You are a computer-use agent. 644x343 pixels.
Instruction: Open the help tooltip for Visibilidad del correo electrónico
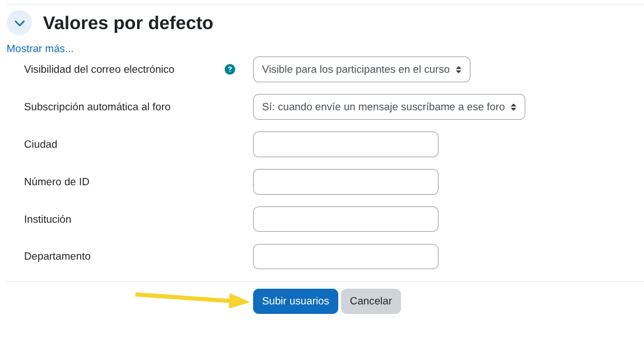click(x=230, y=69)
